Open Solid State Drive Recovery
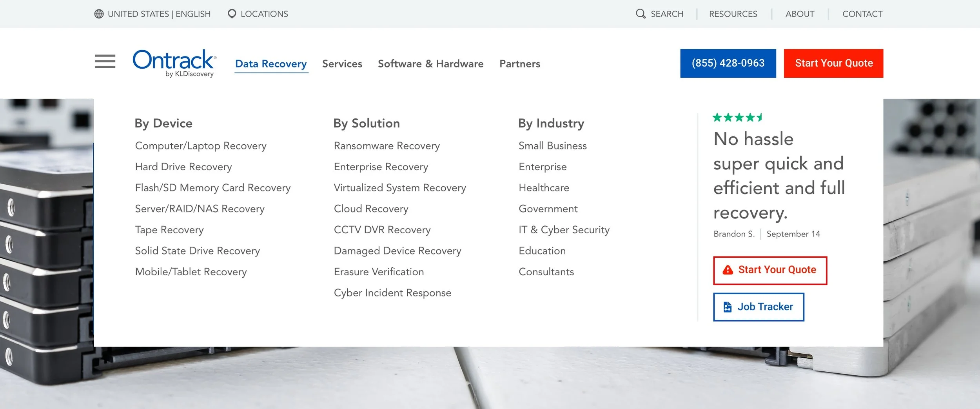 click(198, 251)
